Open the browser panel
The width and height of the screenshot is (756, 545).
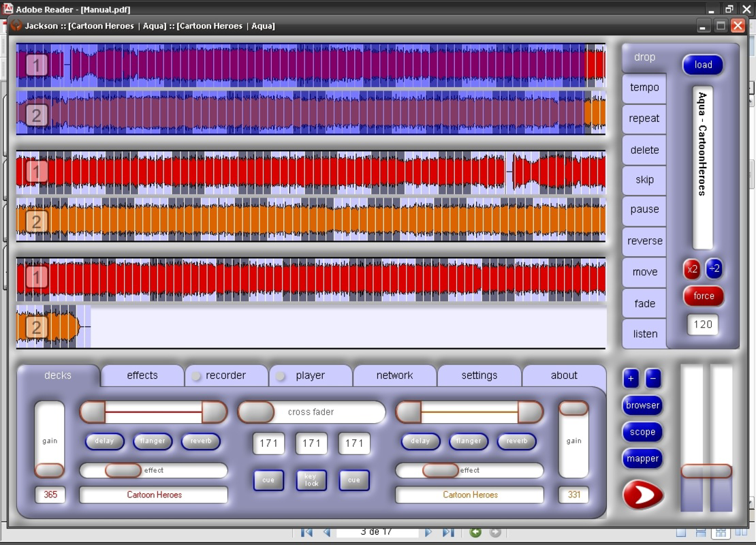tap(642, 405)
